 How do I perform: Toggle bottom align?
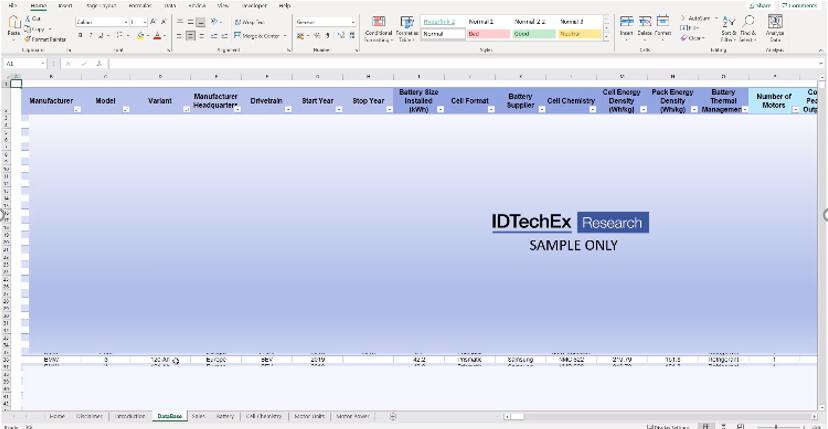coord(201,22)
